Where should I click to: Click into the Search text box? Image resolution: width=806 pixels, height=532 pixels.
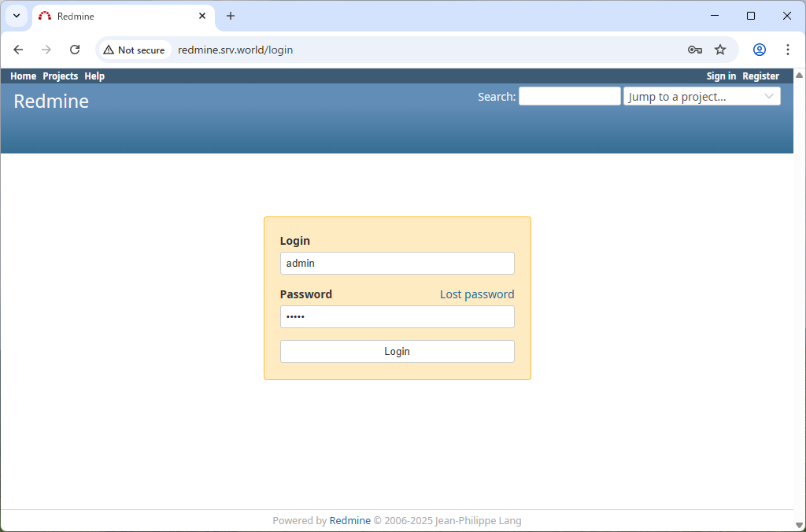click(569, 97)
